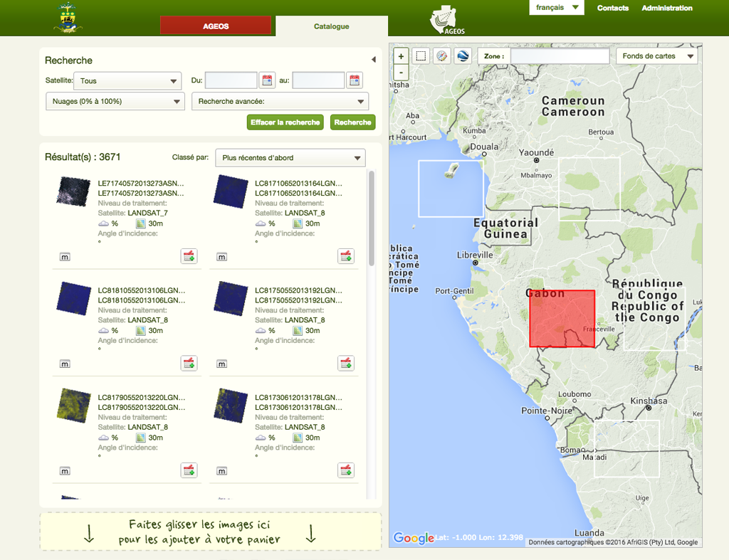Open metadata 'm' icon for LC81750552013192LGN
This screenshot has height=560, width=729.
pos(222,364)
